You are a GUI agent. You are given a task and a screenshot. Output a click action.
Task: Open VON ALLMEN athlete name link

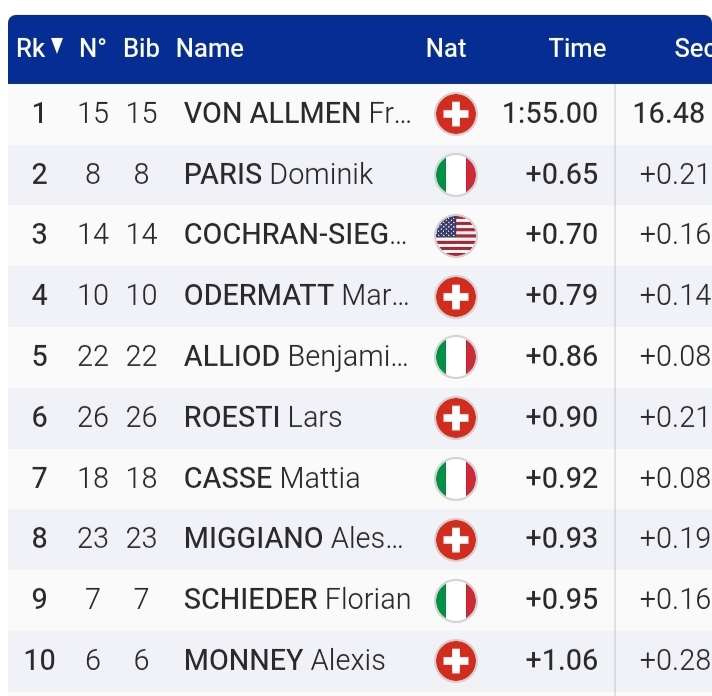click(x=297, y=113)
